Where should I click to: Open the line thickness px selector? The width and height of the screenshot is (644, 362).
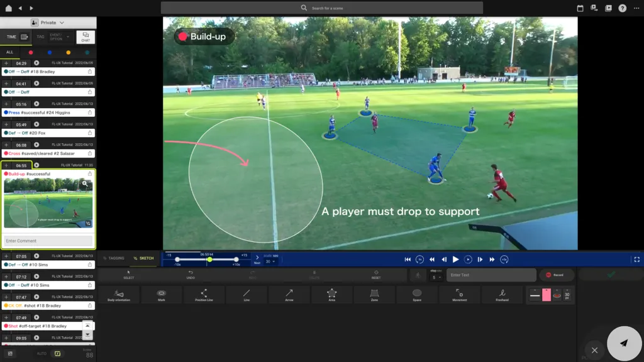[x=567, y=295]
